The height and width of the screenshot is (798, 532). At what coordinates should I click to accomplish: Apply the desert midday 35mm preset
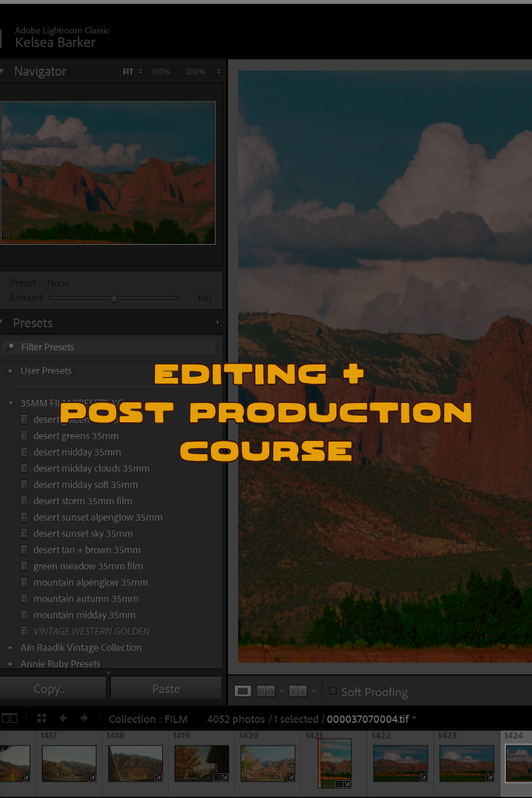click(77, 452)
